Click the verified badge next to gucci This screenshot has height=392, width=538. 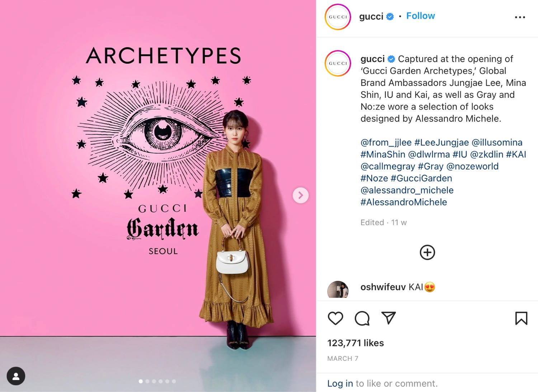[x=390, y=16]
